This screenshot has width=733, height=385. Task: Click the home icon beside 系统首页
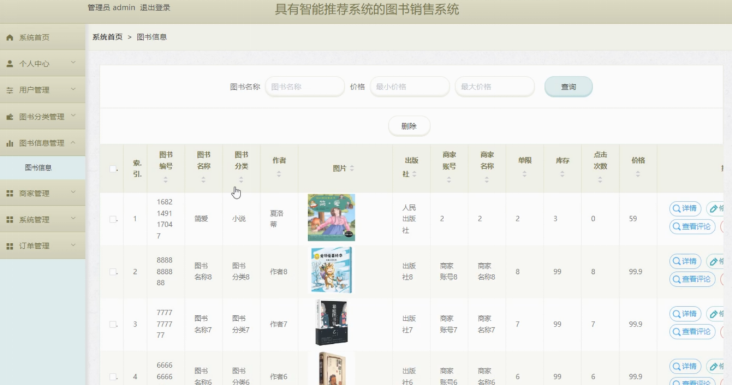[x=9, y=37]
